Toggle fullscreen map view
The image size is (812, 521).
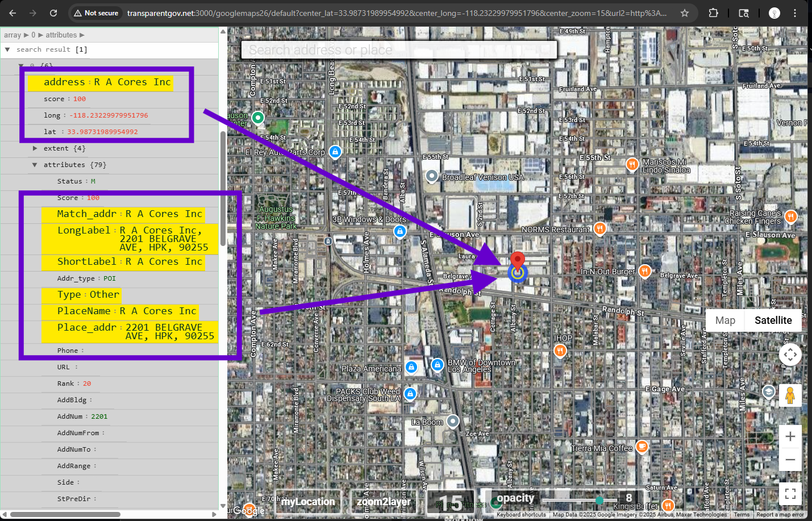pos(790,494)
